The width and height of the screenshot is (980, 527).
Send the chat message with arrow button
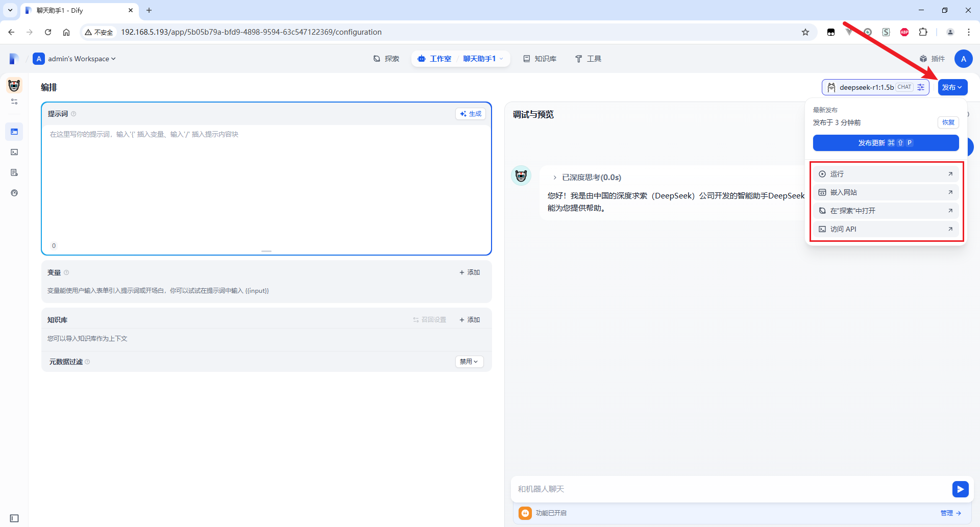click(960, 489)
